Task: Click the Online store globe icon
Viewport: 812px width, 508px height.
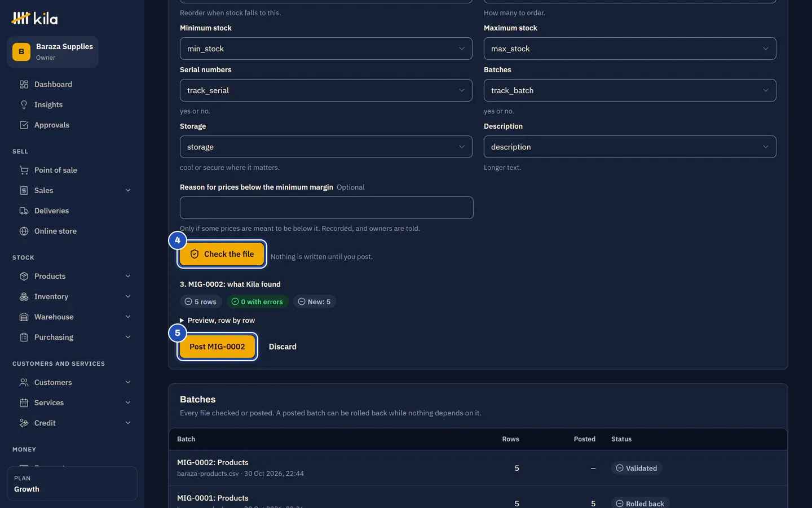Action: pyautogui.click(x=24, y=231)
